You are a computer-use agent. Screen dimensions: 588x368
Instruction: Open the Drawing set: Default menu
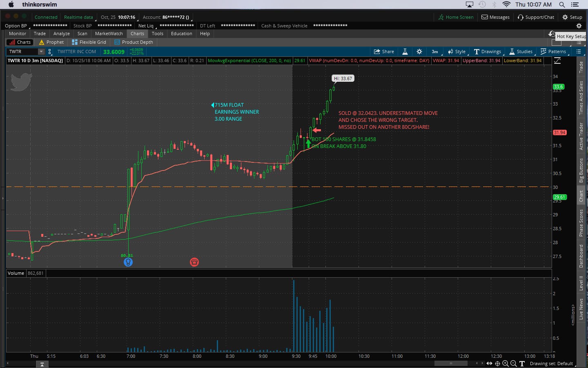point(552,364)
